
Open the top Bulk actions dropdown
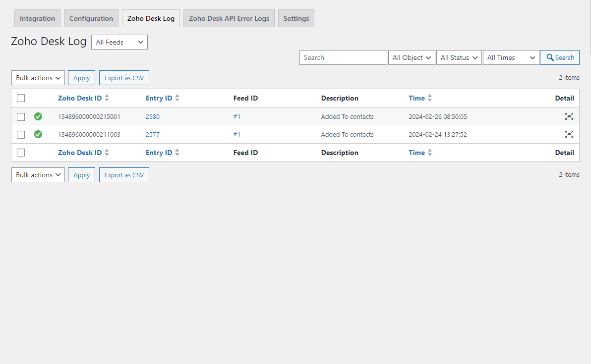38,78
